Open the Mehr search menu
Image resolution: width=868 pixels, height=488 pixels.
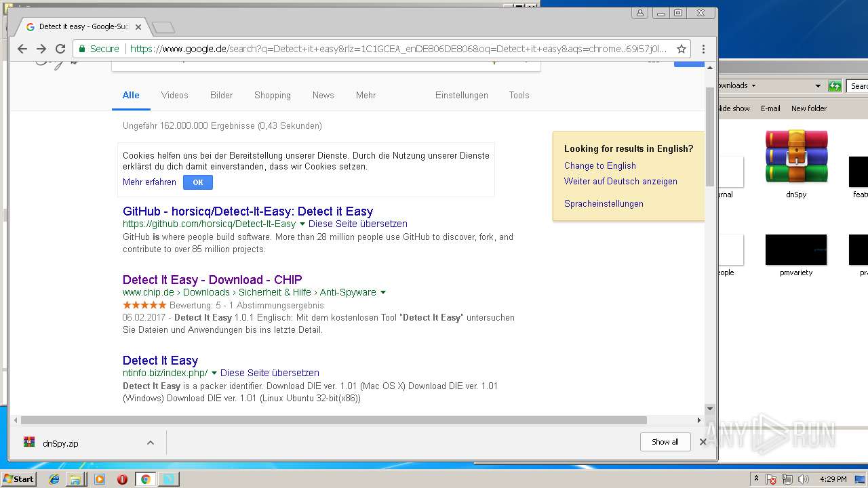pyautogui.click(x=366, y=96)
